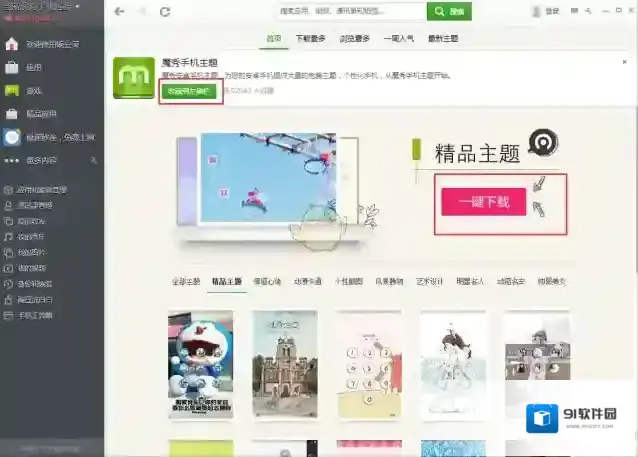This screenshot has height=457, width=638.
Task: Open the home icon in sidebar
Action: [11, 45]
